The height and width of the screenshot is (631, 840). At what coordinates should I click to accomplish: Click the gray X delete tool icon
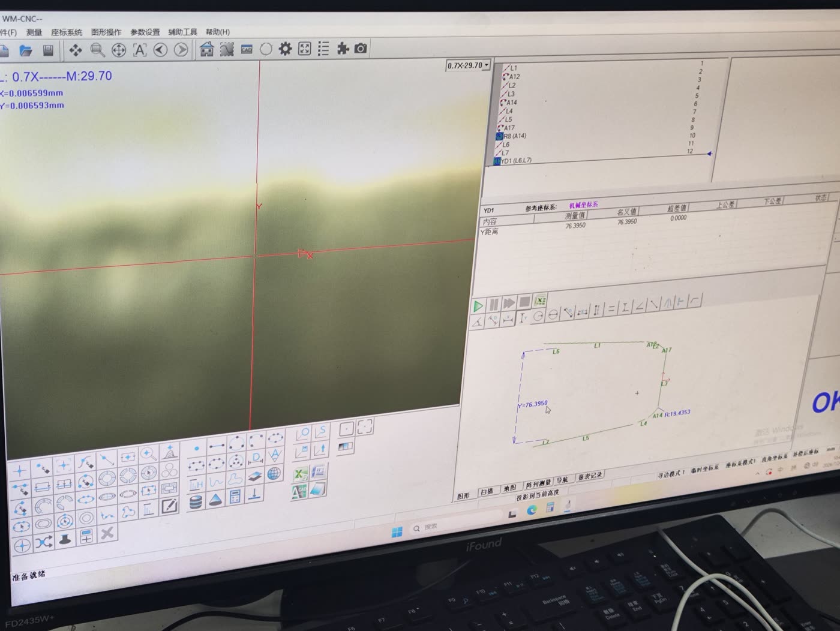pyautogui.click(x=107, y=533)
